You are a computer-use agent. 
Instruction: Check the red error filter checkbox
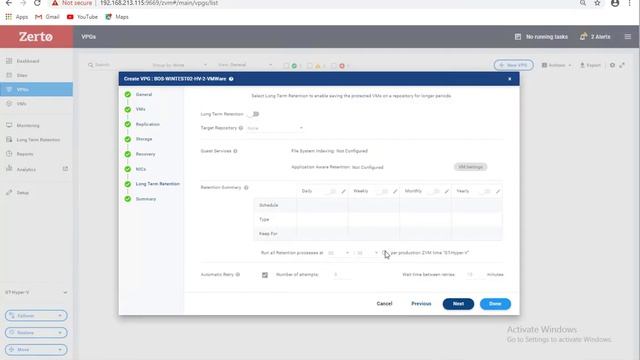[334, 66]
